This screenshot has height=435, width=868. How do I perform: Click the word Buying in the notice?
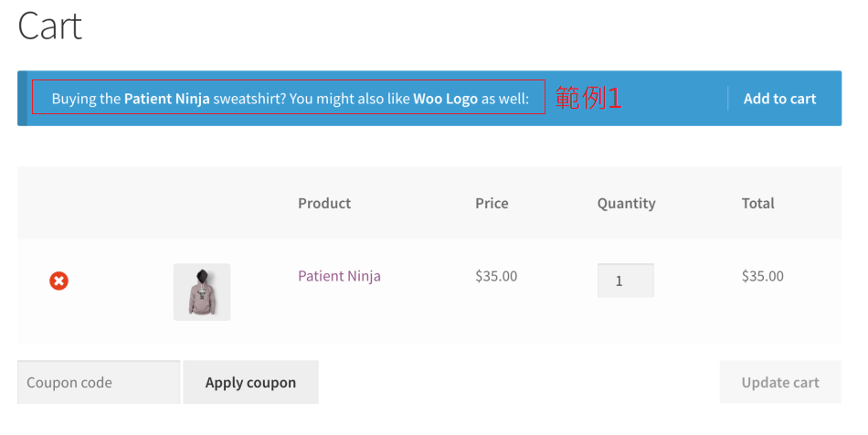(x=74, y=99)
